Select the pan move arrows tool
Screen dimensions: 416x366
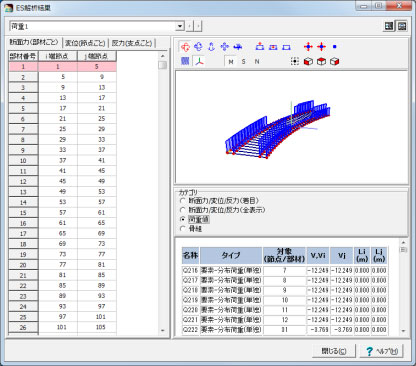point(224,47)
